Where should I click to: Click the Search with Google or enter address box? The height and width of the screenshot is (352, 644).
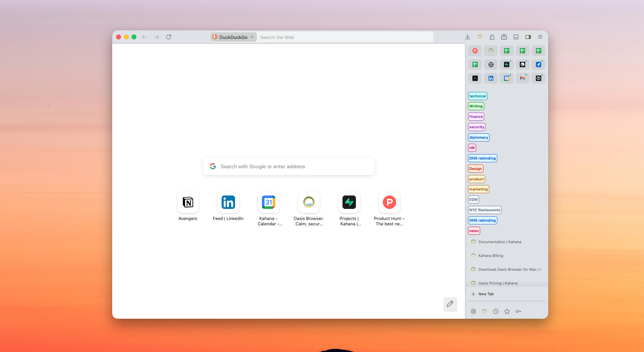(289, 166)
